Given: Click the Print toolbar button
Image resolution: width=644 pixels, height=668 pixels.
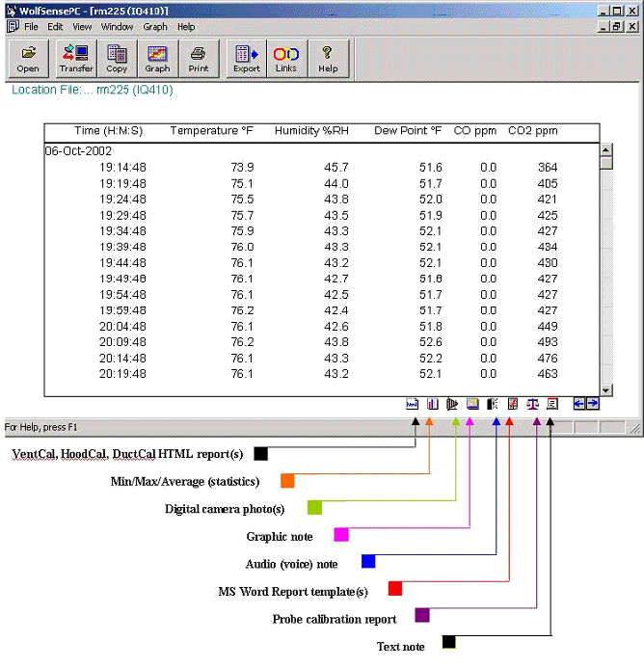Looking at the screenshot, I should 199,59.
